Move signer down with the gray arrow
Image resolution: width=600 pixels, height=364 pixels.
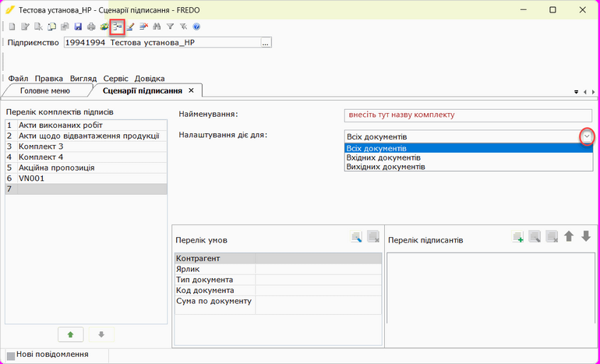click(x=586, y=236)
